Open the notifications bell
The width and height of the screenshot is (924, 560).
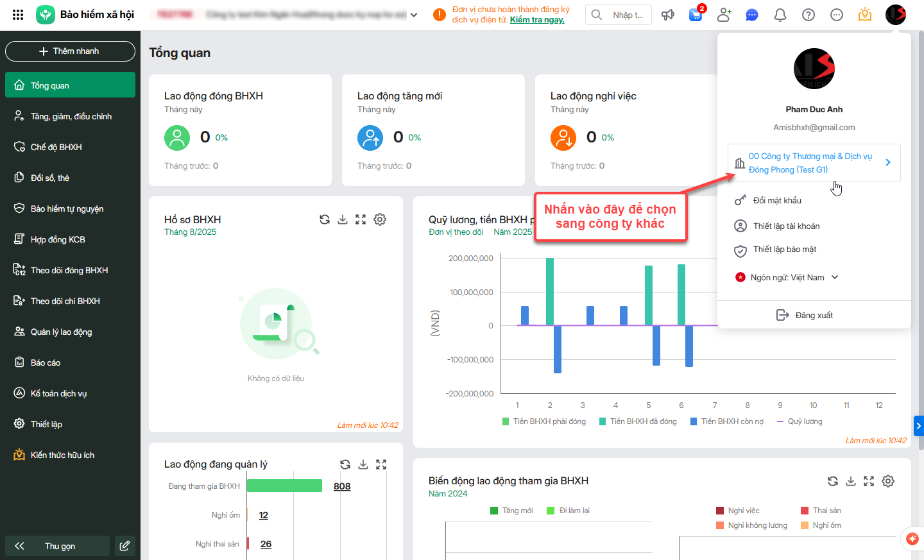click(780, 15)
